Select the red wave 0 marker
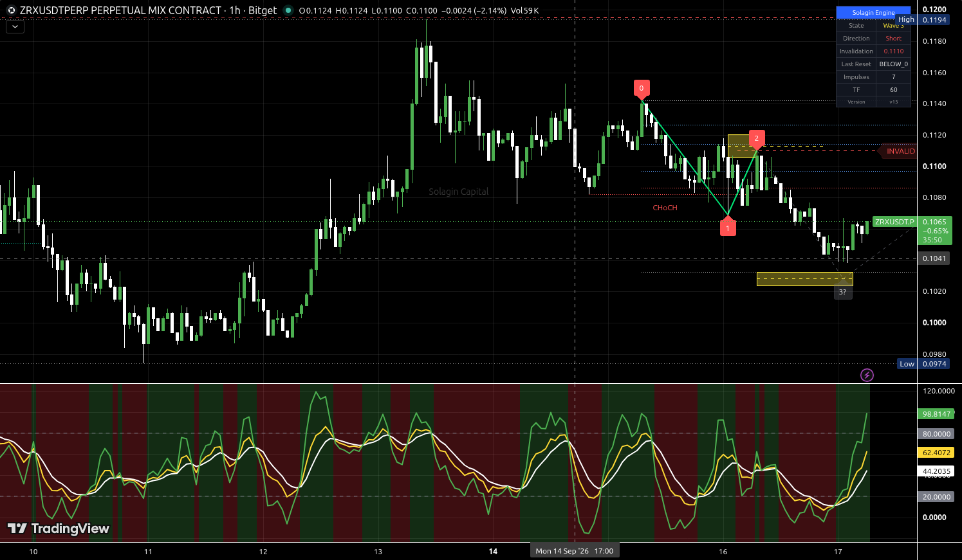 (641, 89)
